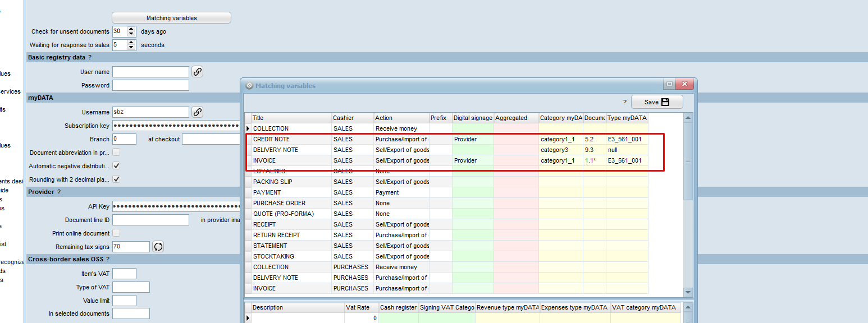Maximize the Matching variables dialog
Image resolution: width=868 pixels, height=323 pixels.
point(669,85)
